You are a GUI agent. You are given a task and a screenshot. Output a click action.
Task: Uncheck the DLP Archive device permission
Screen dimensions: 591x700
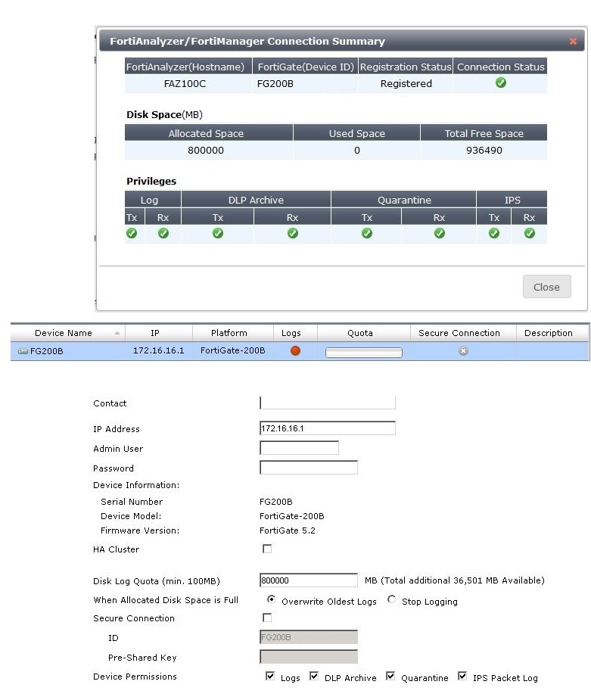click(314, 676)
